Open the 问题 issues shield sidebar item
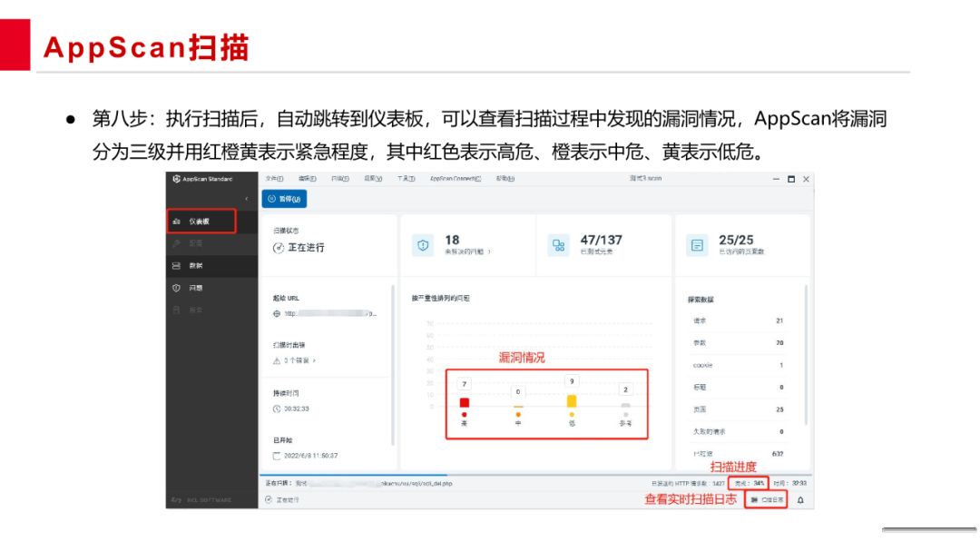The width and height of the screenshot is (980, 552). [x=211, y=288]
